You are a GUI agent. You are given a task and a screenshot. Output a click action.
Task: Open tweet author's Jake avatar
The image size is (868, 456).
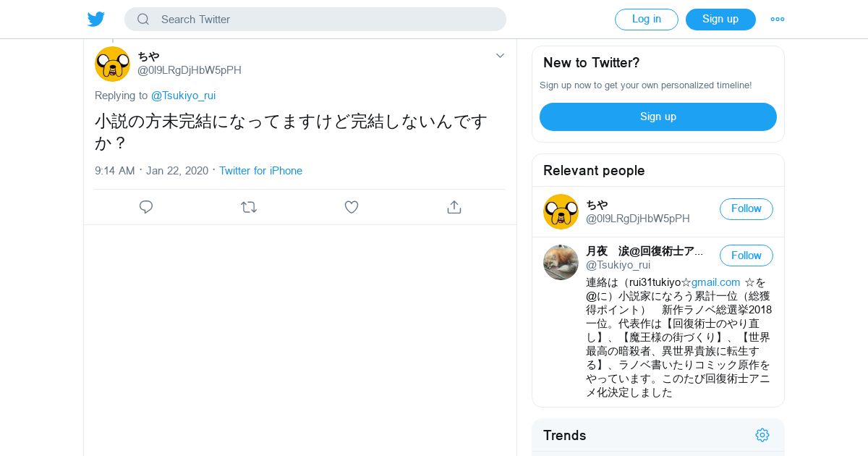pyautogui.click(x=112, y=64)
